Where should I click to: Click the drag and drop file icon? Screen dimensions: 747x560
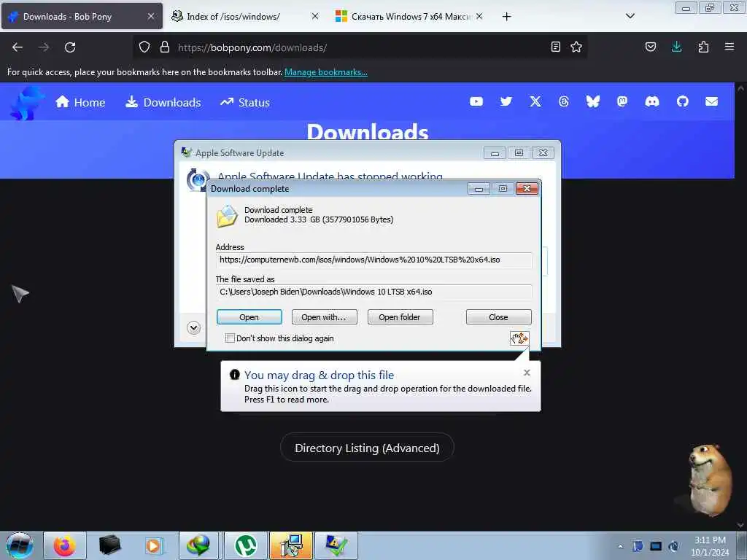[519, 338]
